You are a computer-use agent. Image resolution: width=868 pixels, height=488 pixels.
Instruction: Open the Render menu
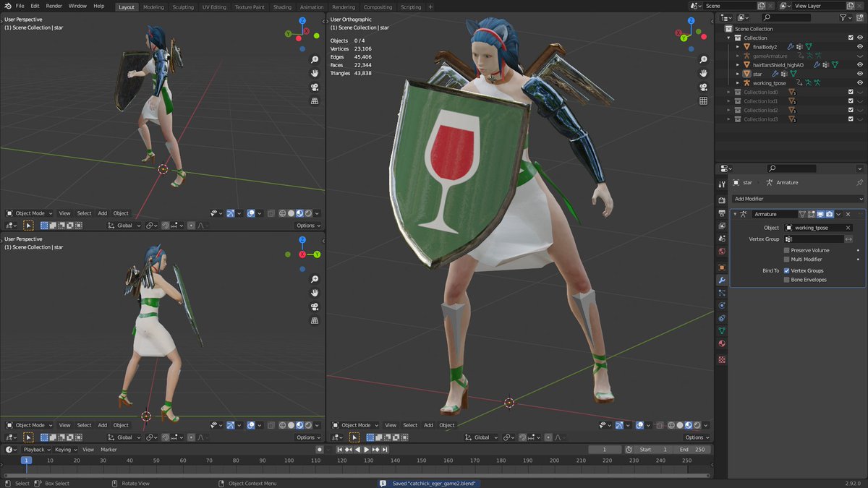(54, 6)
